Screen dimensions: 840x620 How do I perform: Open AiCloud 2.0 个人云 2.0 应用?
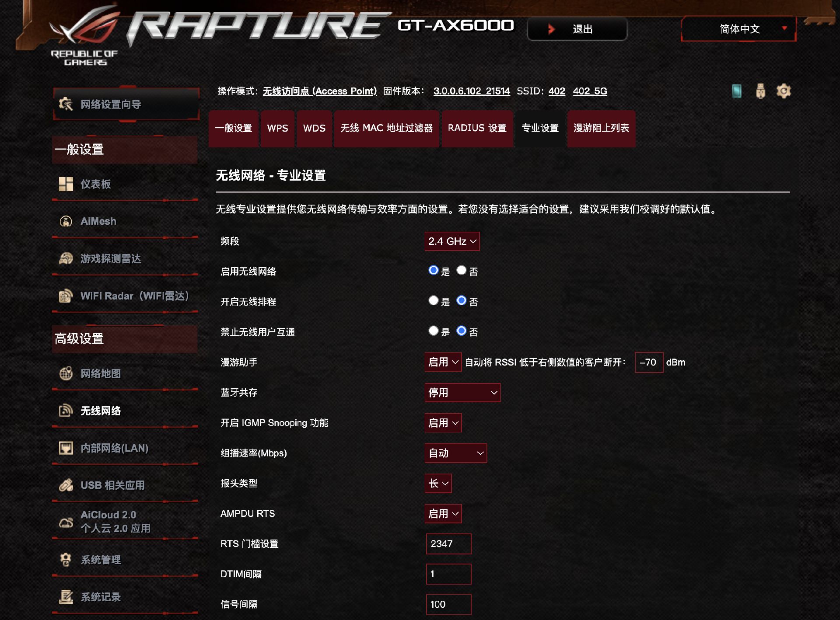tap(125, 522)
